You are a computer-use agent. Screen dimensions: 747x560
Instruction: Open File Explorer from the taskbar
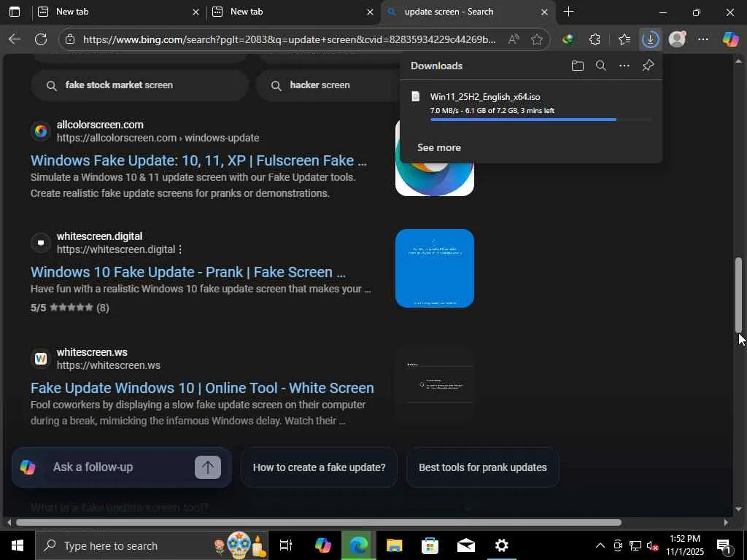pyautogui.click(x=394, y=545)
